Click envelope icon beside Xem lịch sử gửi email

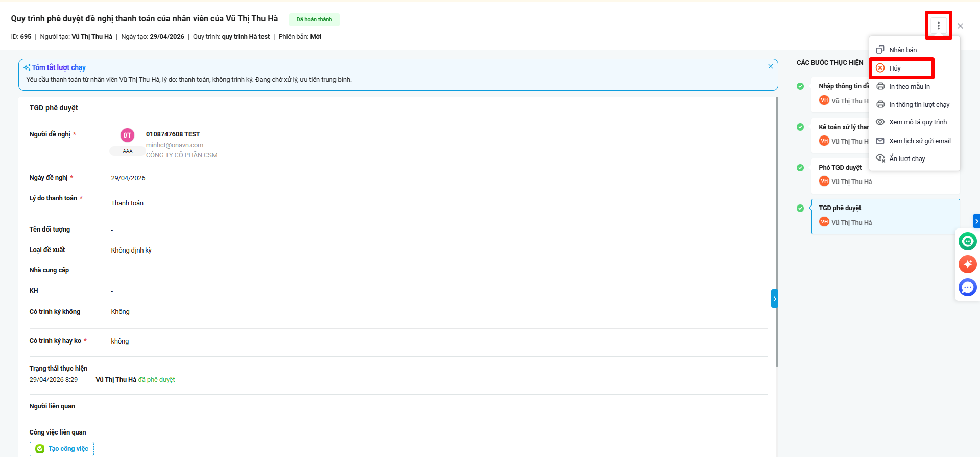[880, 141]
